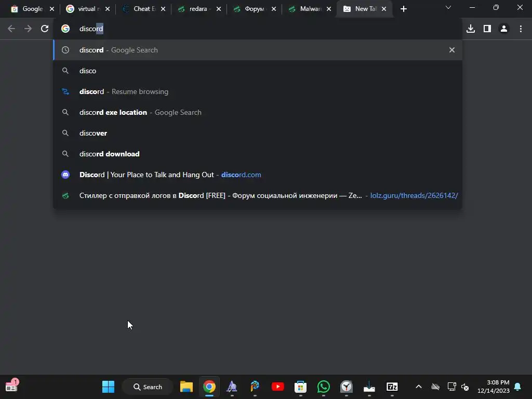The image size is (532, 399).
Task: Close the redara tab
Action: coord(219,9)
